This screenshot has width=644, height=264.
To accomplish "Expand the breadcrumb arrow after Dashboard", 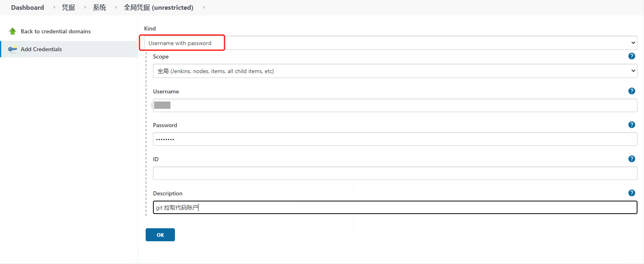I will tap(54, 7).
